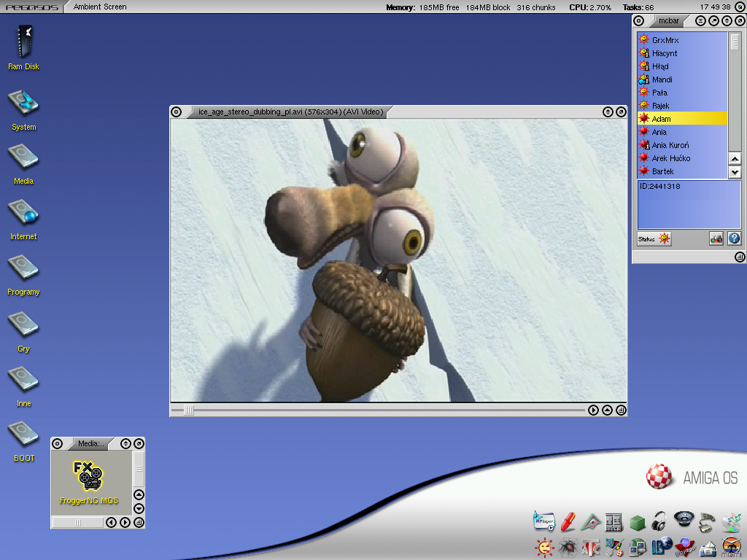Click the Pegasos logo in top bar
The width and height of the screenshot is (747, 560).
[32, 7]
